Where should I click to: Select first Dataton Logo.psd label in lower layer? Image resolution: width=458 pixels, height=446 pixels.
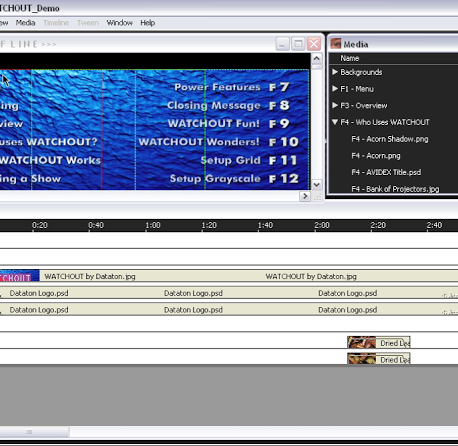coord(39,310)
